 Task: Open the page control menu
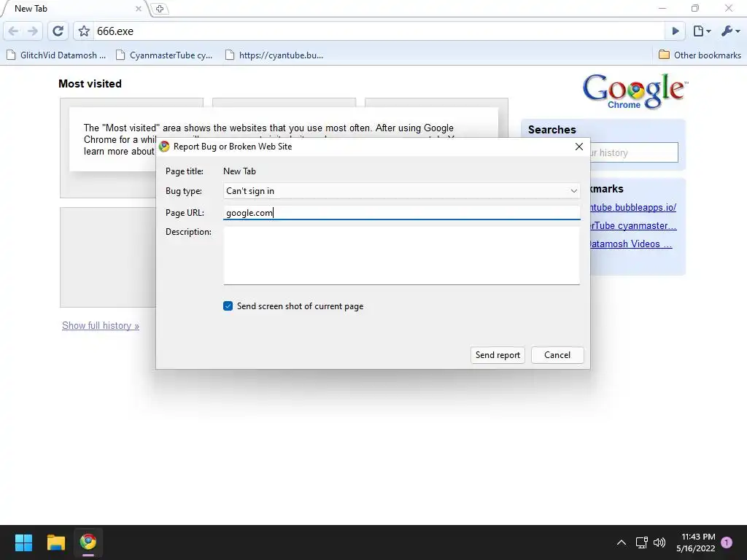coord(702,31)
